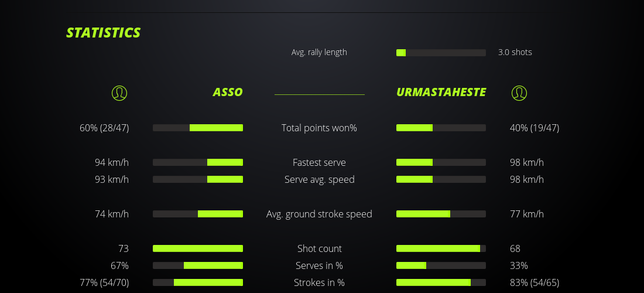The image size is (644, 293).
Task: Click URMASTAHESTE's player avatar icon
Action: click(519, 93)
